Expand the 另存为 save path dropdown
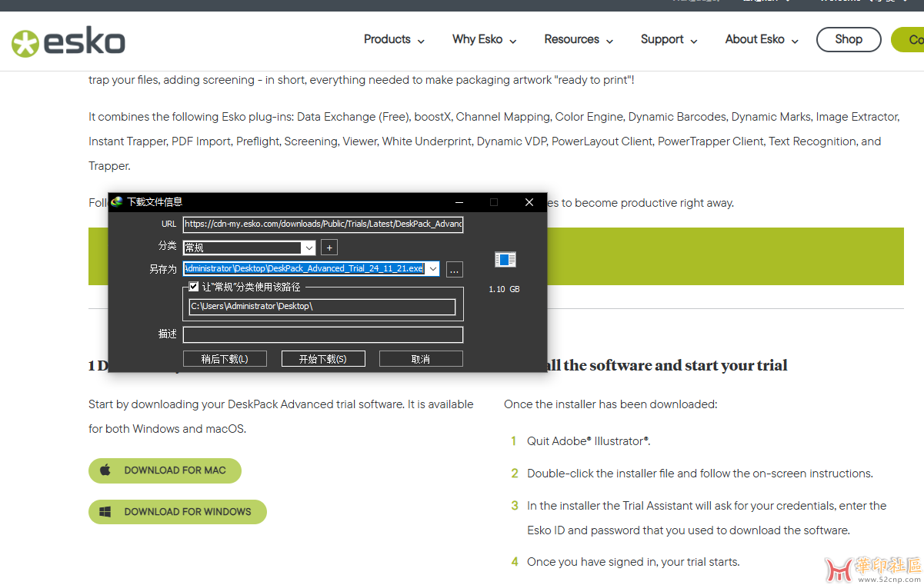The image size is (924, 585). tap(432, 269)
